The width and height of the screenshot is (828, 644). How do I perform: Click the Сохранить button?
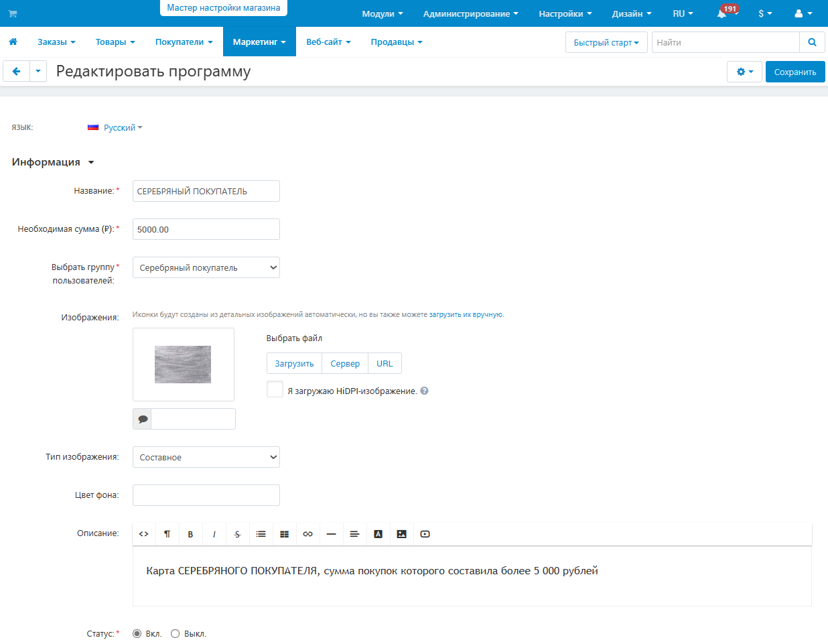[795, 72]
